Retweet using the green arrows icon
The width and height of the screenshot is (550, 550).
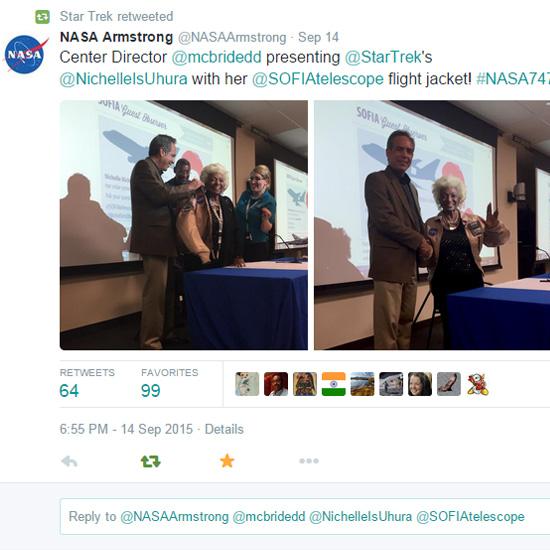pos(150,461)
